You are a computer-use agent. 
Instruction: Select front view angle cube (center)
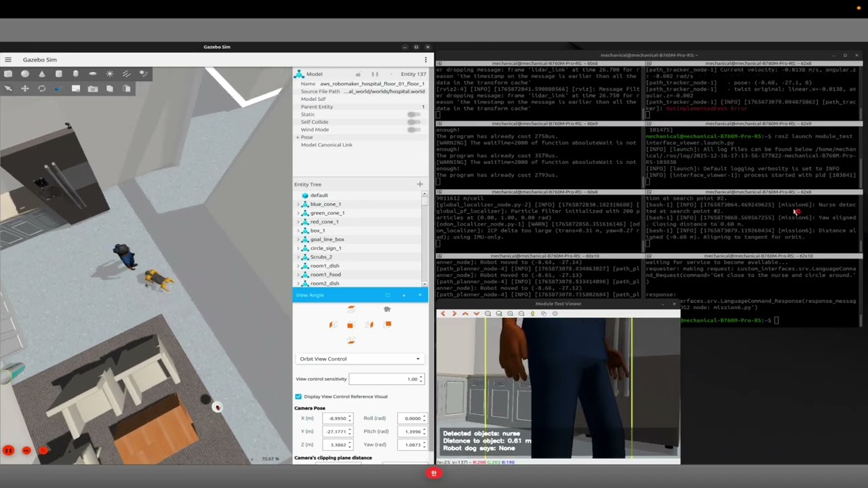pos(351,325)
